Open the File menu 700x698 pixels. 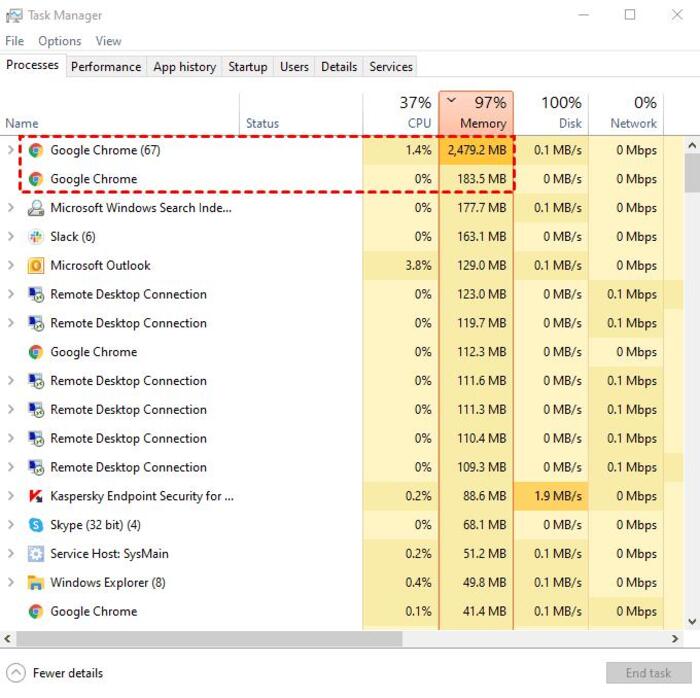14,41
